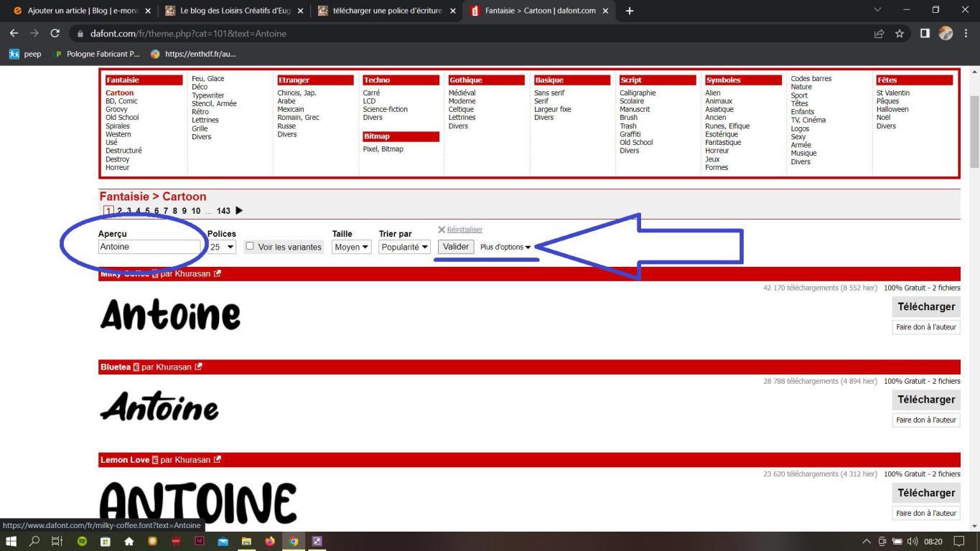
Task: Open the share page icon in address bar
Action: (879, 33)
